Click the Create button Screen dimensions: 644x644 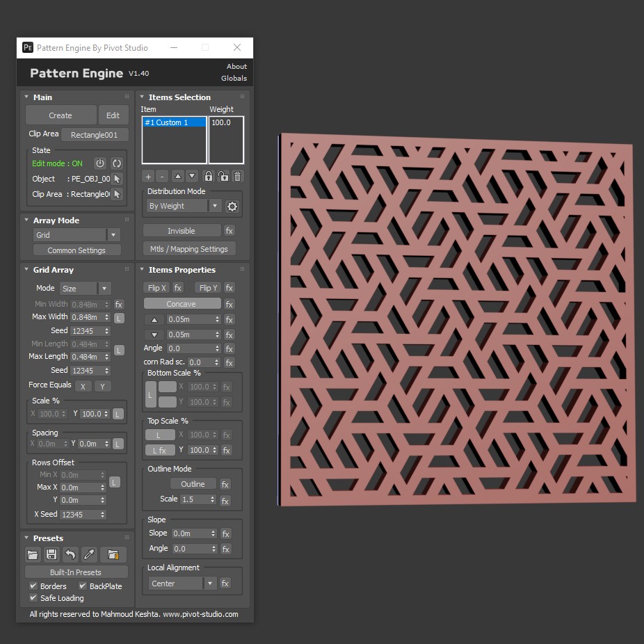(61, 115)
